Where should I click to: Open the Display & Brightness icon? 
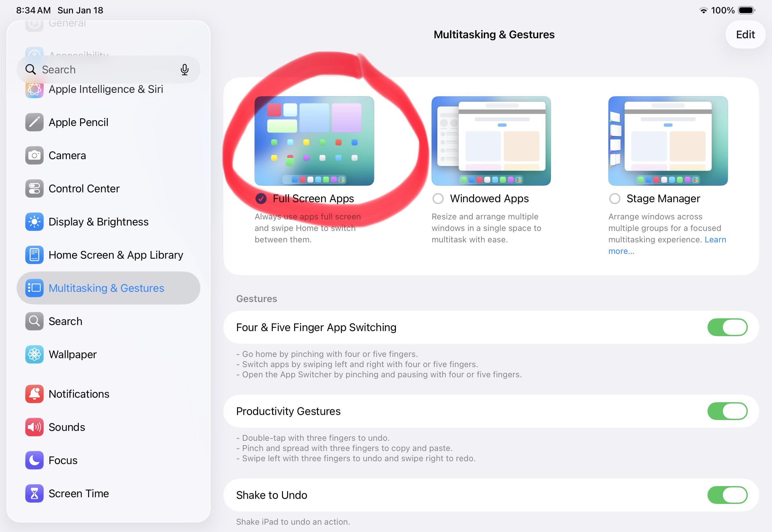(x=34, y=222)
